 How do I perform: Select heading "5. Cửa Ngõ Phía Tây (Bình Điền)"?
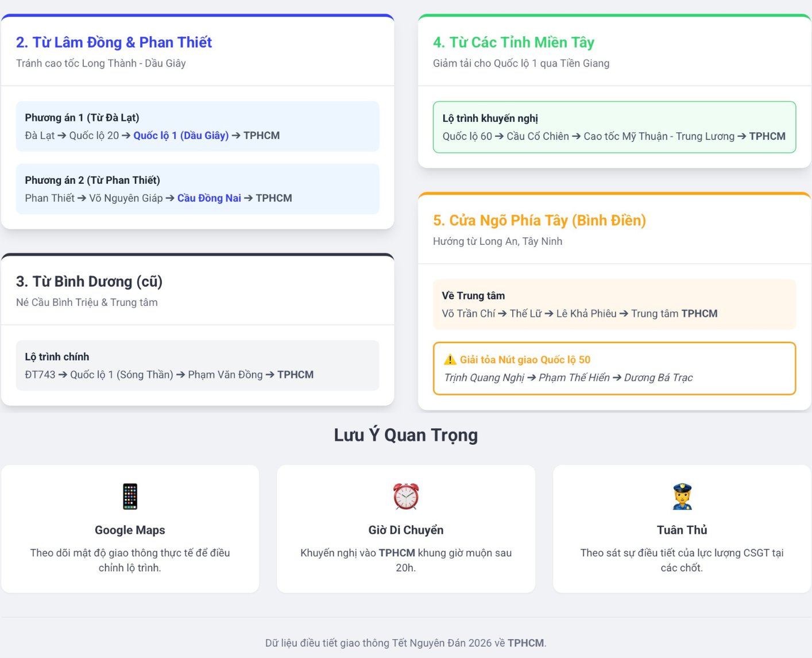[539, 221]
